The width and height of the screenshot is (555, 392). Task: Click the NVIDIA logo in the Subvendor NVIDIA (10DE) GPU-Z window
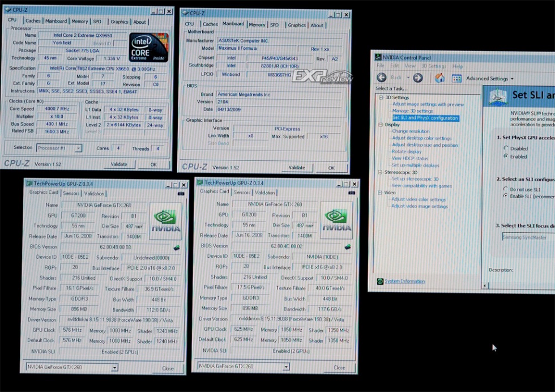click(x=336, y=220)
